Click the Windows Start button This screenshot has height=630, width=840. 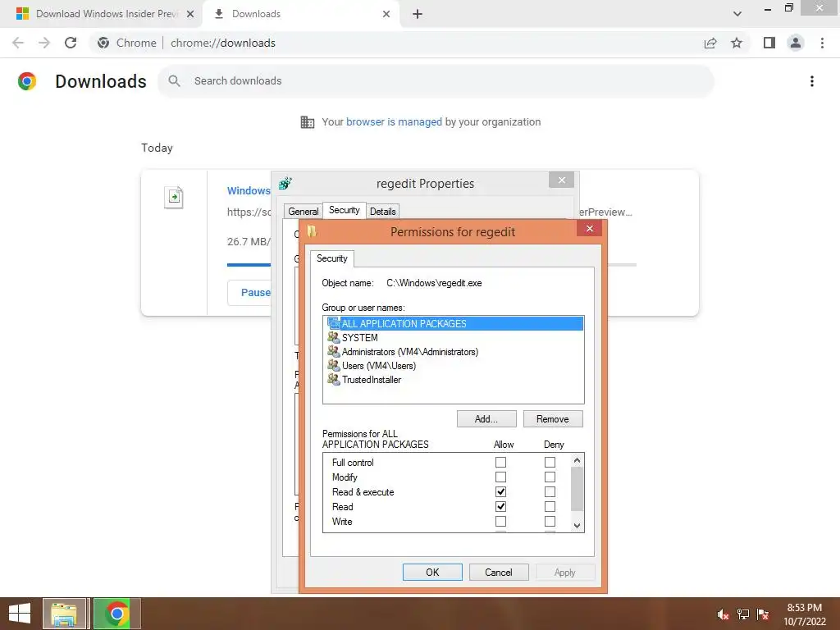coord(20,614)
